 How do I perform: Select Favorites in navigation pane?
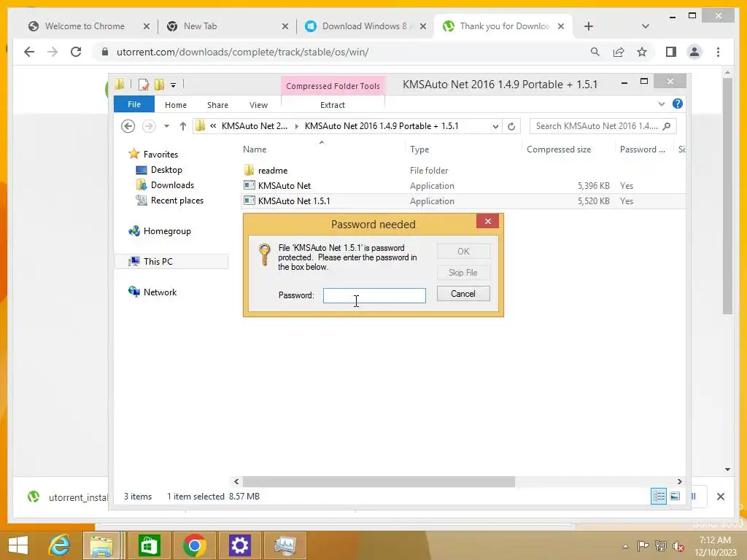pyautogui.click(x=160, y=155)
